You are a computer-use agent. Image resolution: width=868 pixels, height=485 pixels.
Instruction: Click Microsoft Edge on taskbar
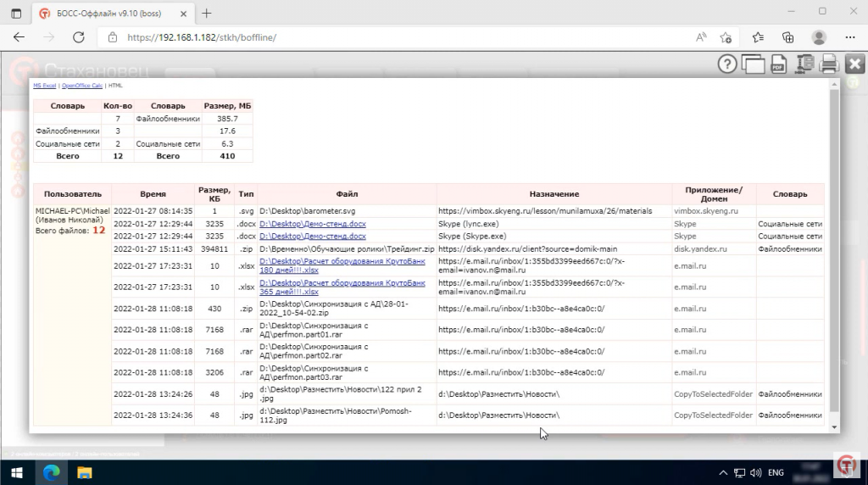coord(51,473)
